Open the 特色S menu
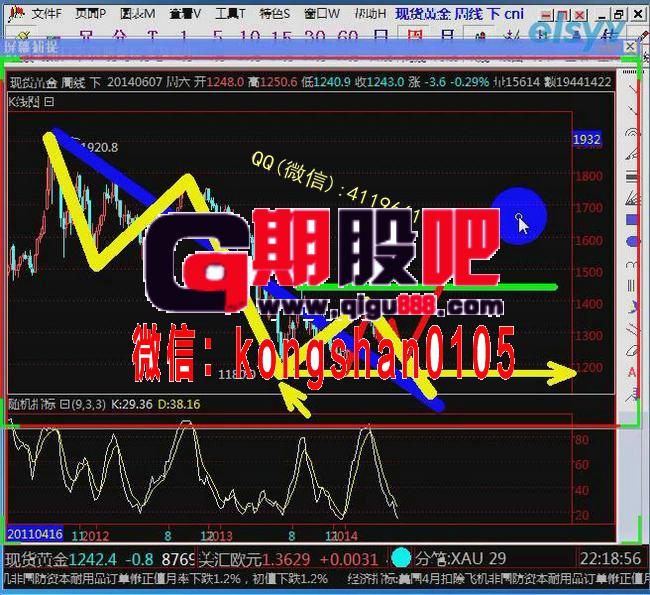The width and height of the screenshot is (650, 595). 274,14
